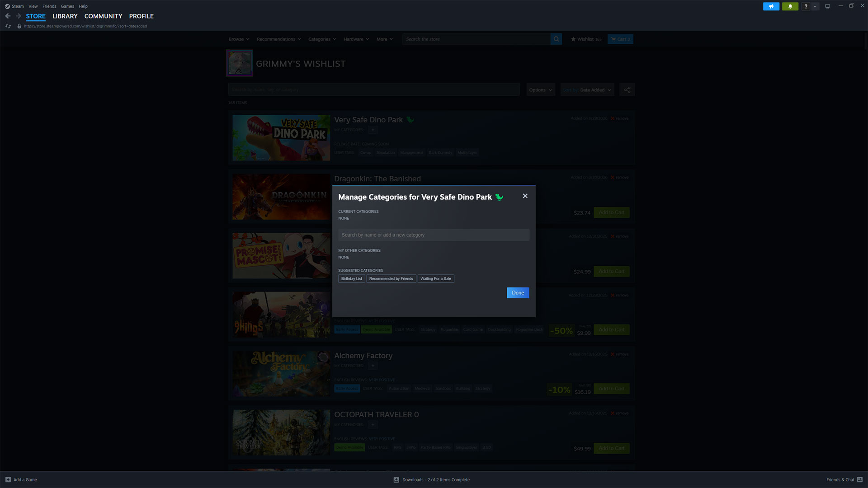This screenshot has height=488, width=868.
Task: Click the Search the store field
Action: 476,39
